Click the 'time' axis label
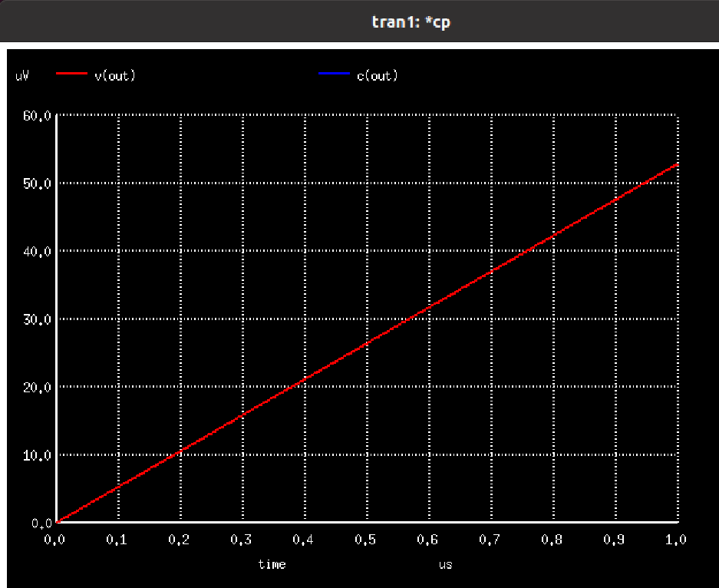The height and width of the screenshot is (588, 719). point(272,564)
